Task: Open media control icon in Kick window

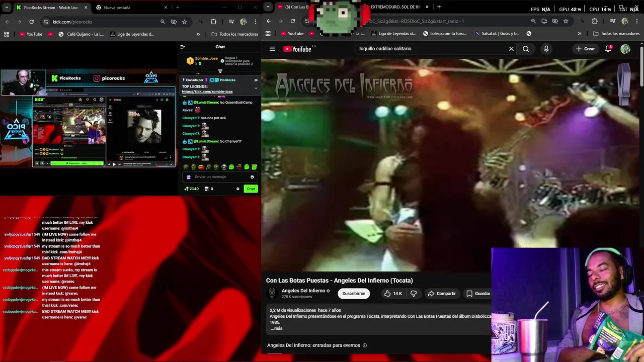Action: pos(231,22)
